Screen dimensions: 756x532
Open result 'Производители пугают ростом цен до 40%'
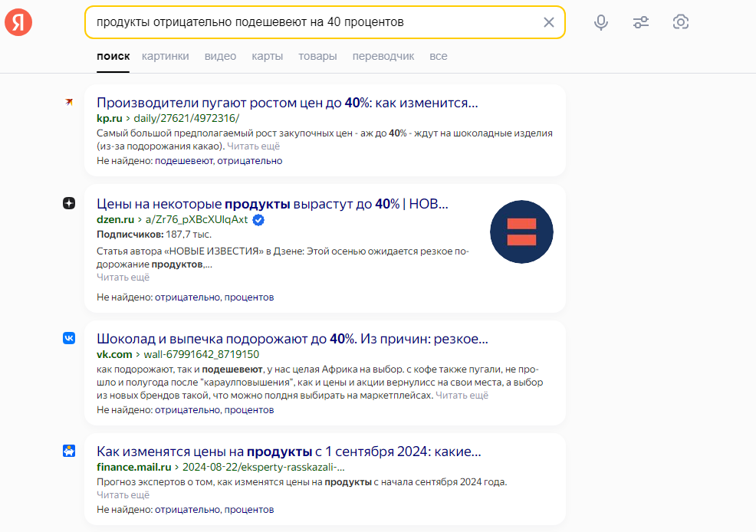[288, 103]
